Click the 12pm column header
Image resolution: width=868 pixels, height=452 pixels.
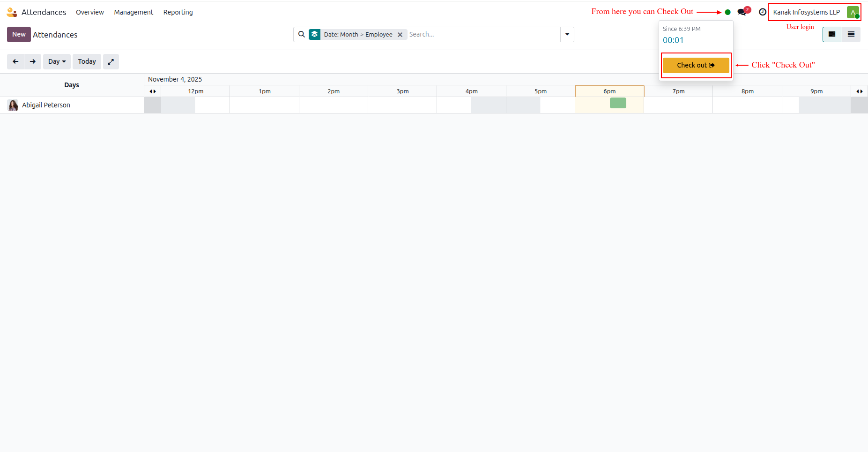click(x=196, y=91)
